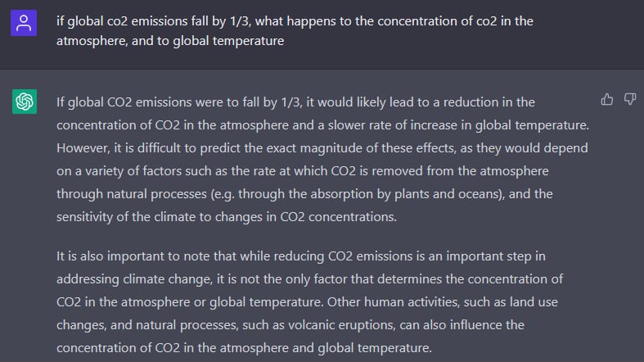This screenshot has height=362, width=644.
Task: Click the green ChatGPT logo icon
Action: pos(25,102)
